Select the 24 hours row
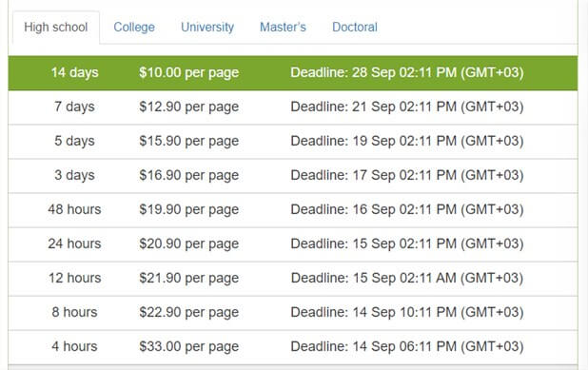This screenshot has width=588, height=370. click(293, 244)
